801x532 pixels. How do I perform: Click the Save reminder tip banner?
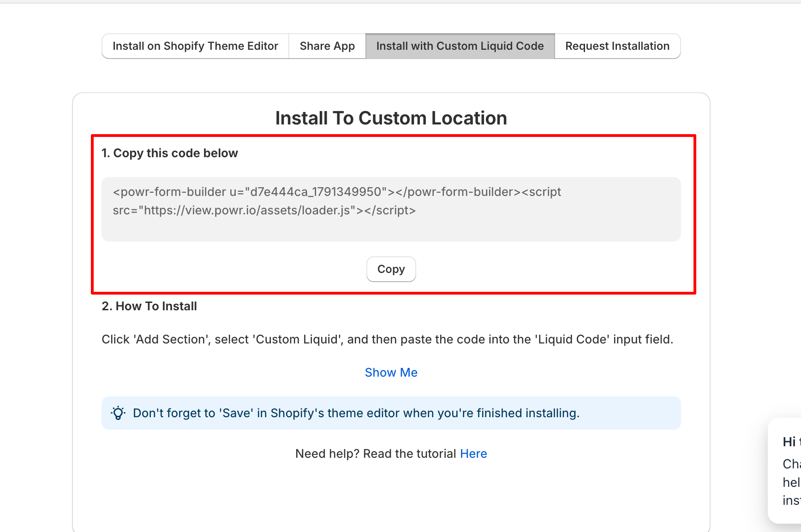[x=391, y=413]
